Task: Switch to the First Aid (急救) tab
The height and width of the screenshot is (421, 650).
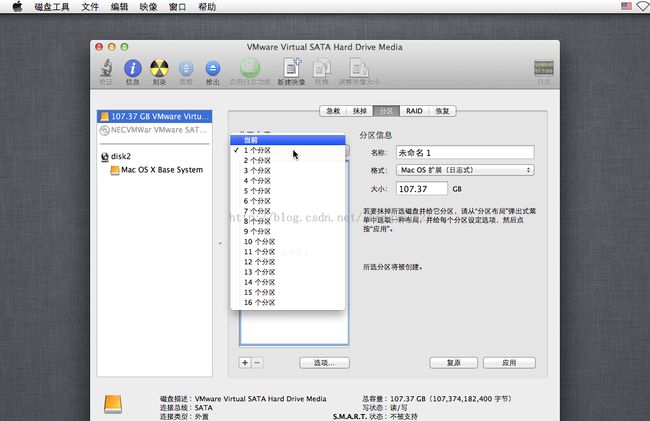Action: pyautogui.click(x=333, y=111)
